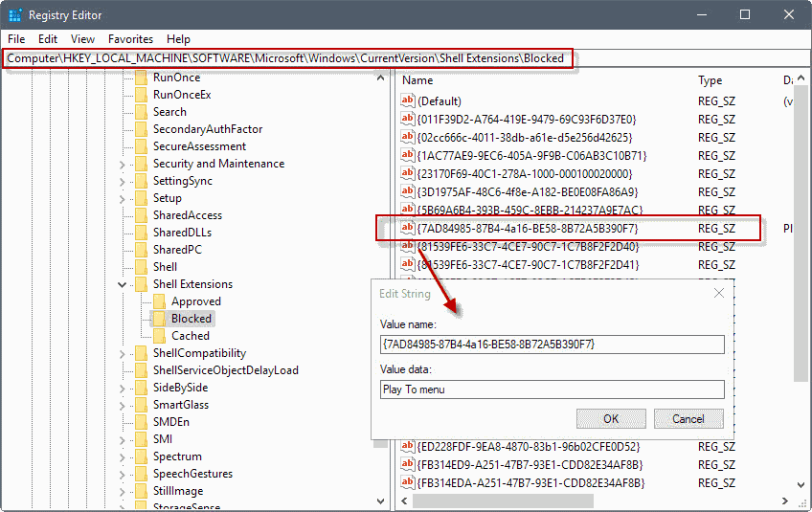Open the File menu
This screenshot has width=812, height=512.
pyautogui.click(x=16, y=39)
